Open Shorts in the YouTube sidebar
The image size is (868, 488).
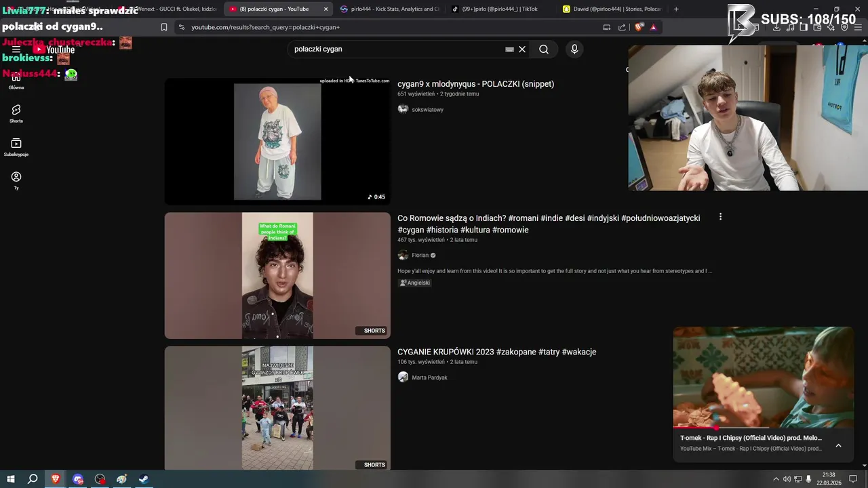(16, 114)
